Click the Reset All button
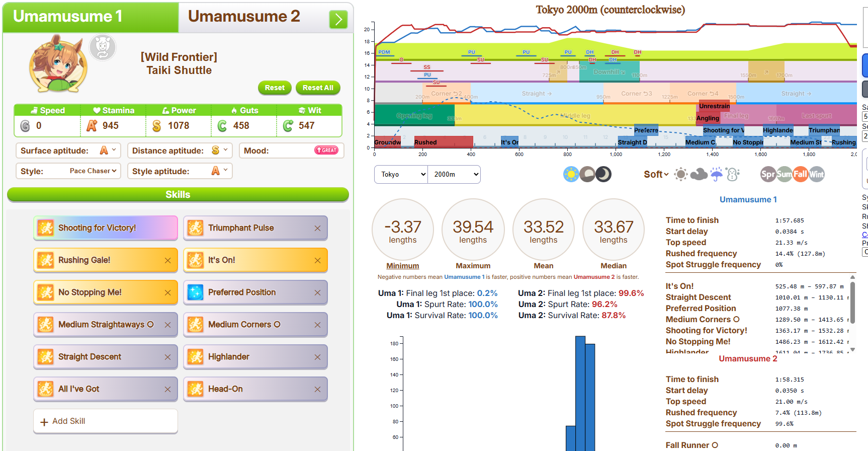Viewport: 868px width, 451px height. [318, 88]
